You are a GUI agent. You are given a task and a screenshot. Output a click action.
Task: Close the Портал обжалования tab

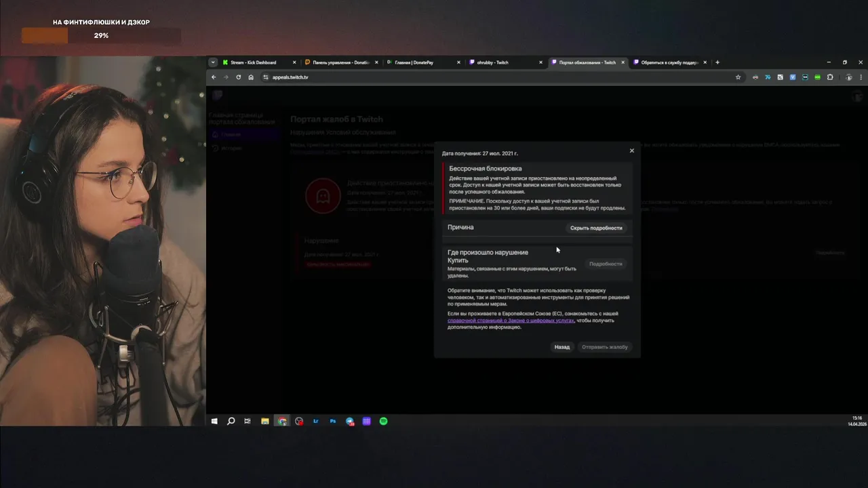point(623,62)
